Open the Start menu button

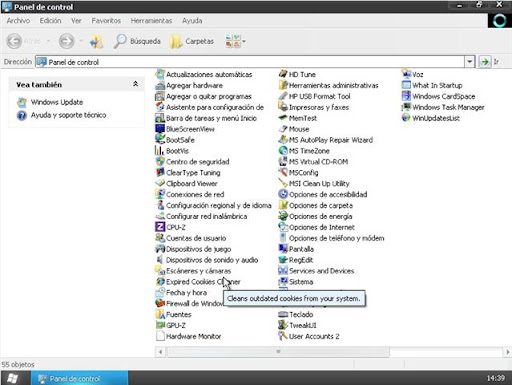(x=13, y=378)
